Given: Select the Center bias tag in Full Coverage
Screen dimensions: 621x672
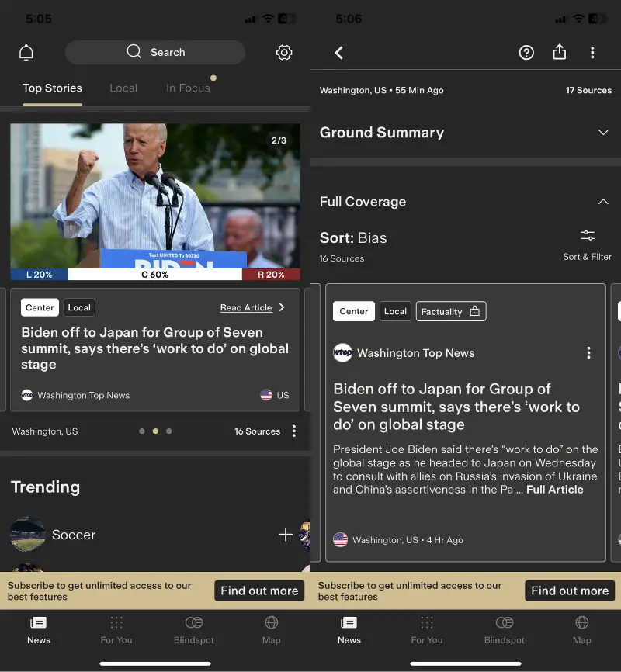Looking at the screenshot, I should (x=354, y=311).
